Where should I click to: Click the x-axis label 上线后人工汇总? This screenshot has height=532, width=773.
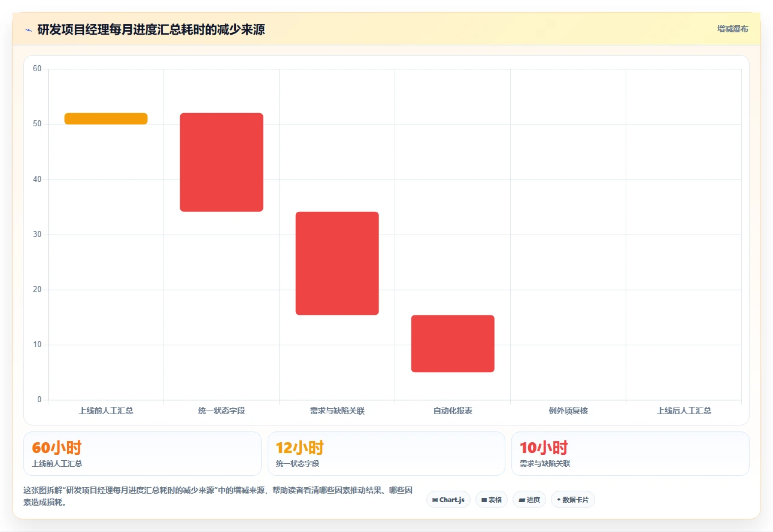pyautogui.click(x=684, y=411)
